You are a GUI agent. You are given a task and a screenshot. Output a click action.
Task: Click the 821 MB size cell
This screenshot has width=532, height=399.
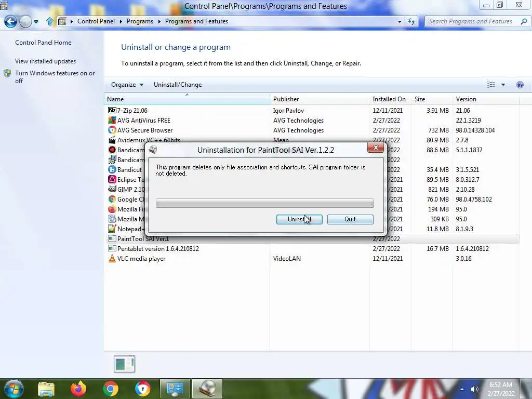coord(438,189)
